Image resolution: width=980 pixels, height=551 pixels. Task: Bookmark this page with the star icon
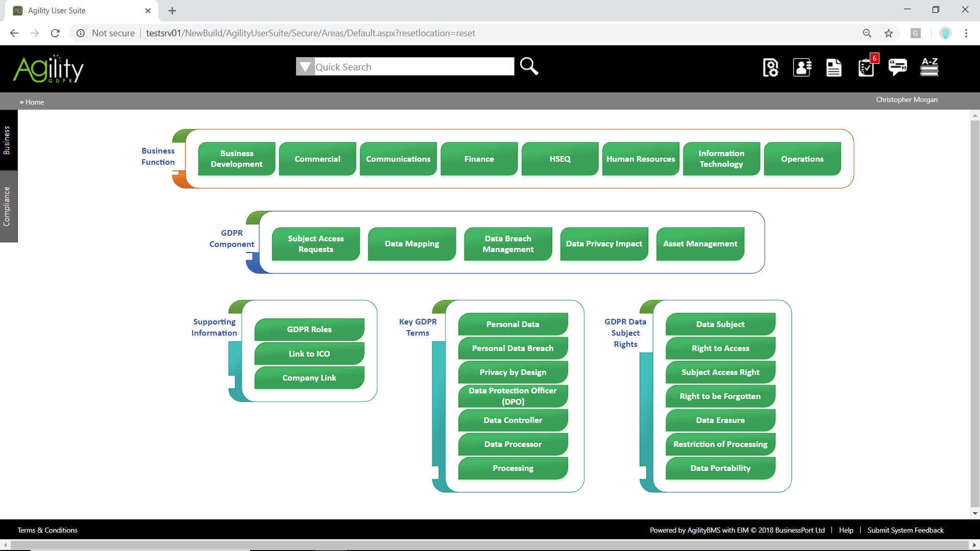[889, 33]
